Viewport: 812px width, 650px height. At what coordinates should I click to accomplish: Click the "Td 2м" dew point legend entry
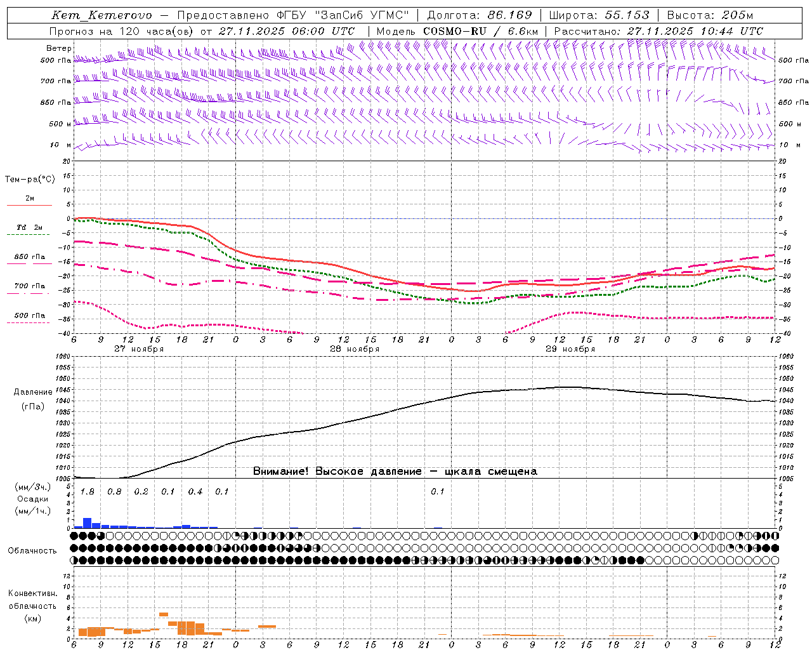pyautogui.click(x=30, y=227)
